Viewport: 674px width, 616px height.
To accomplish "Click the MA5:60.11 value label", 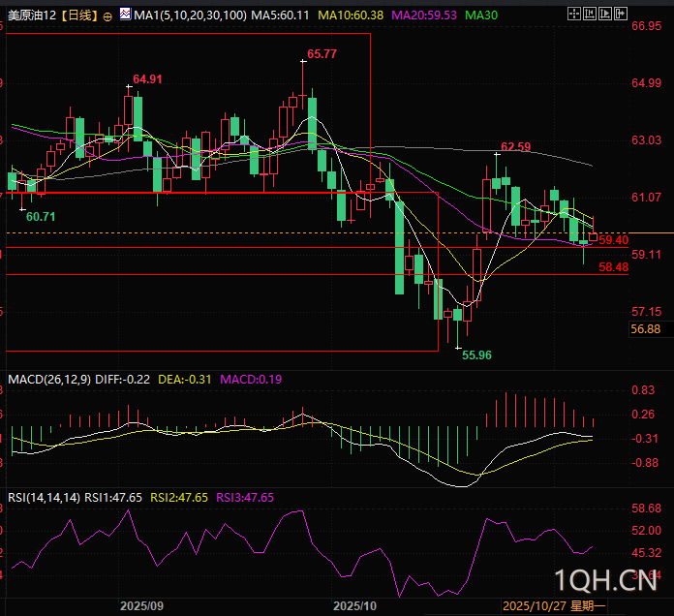I will [280, 15].
